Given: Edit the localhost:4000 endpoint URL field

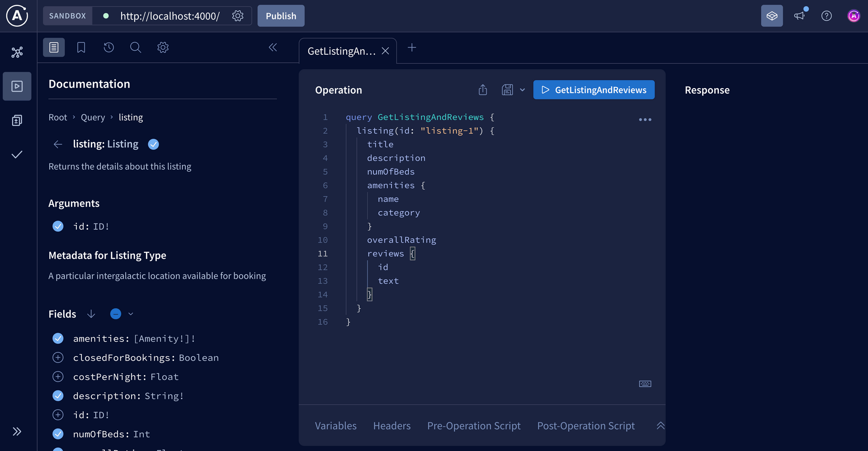Looking at the screenshot, I should point(170,16).
